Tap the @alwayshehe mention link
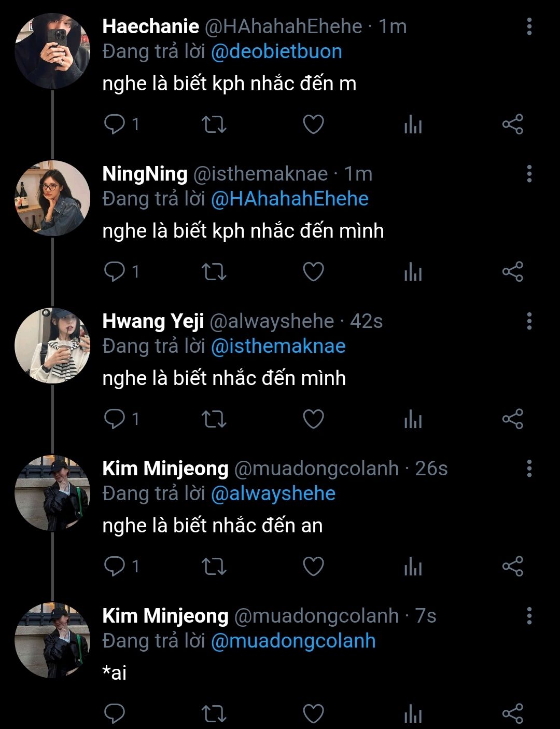 click(273, 494)
